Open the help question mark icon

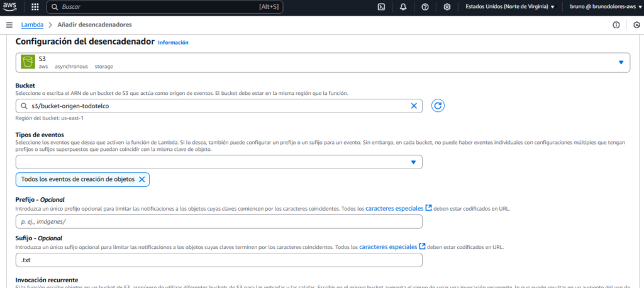(x=425, y=7)
